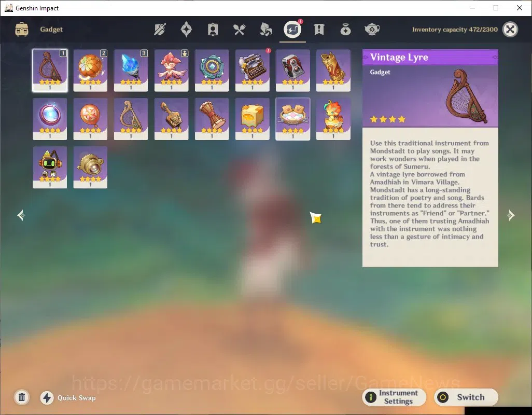Select the typewriter gadget with red alert
The image size is (532, 415).
click(x=252, y=71)
